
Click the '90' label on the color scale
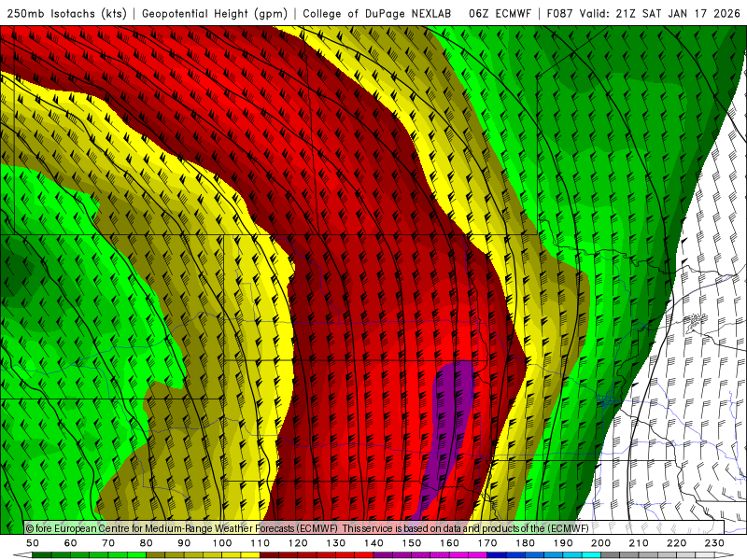(184, 543)
